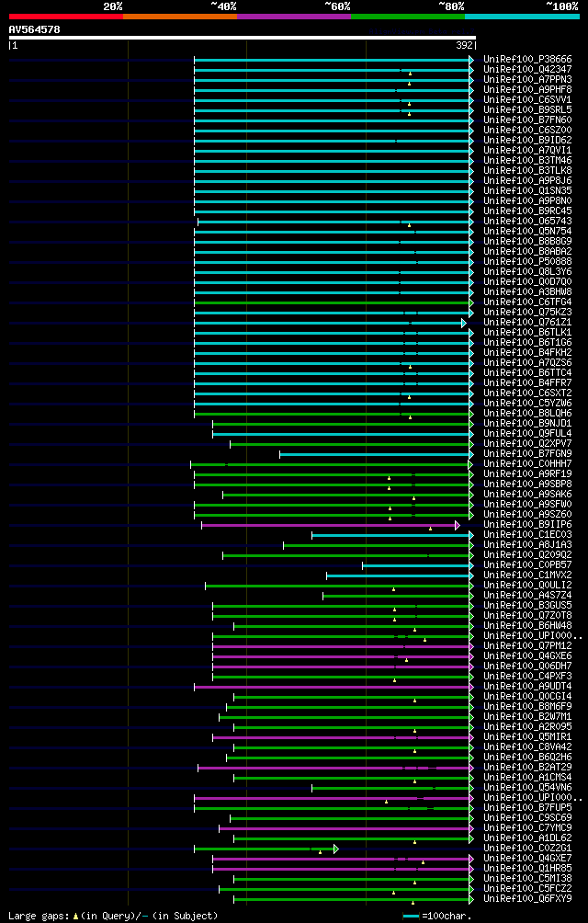The height and width of the screenshot is (923, 588).
Task: Select the UniRef100_B9IIP6 label
Action: coord(527,524)
